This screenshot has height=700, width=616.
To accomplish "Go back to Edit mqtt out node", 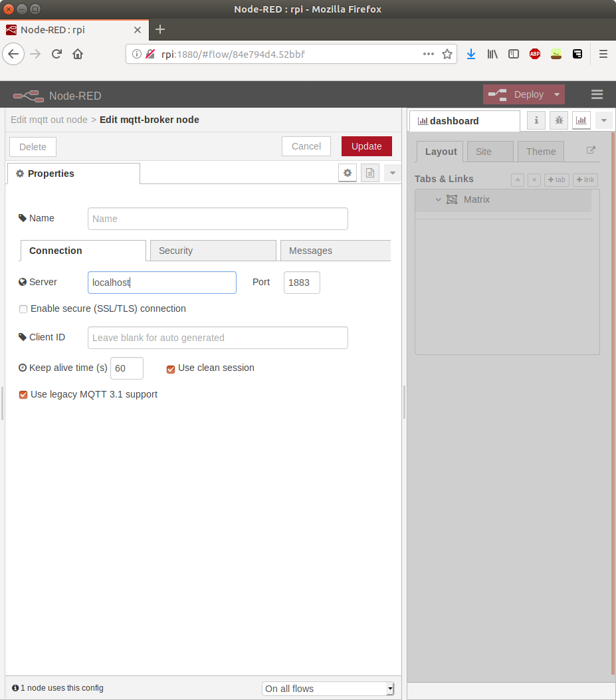I will click(x=49, y=120).
